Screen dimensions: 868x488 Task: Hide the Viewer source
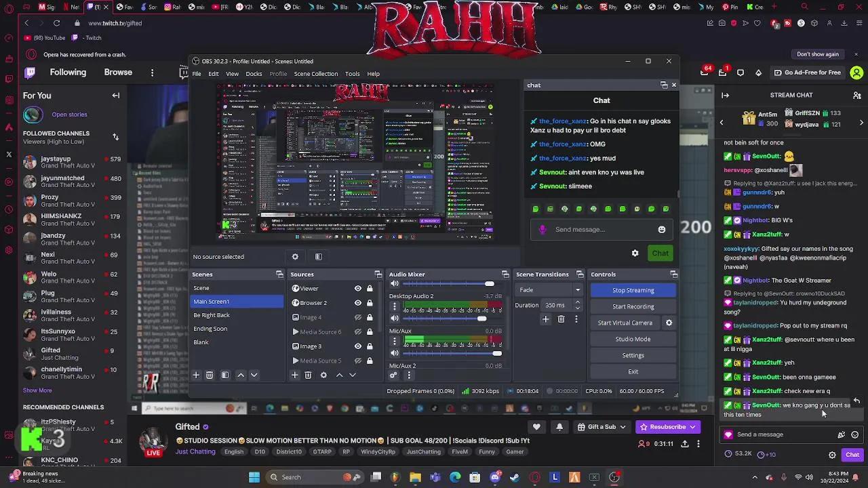coord(358,289)
